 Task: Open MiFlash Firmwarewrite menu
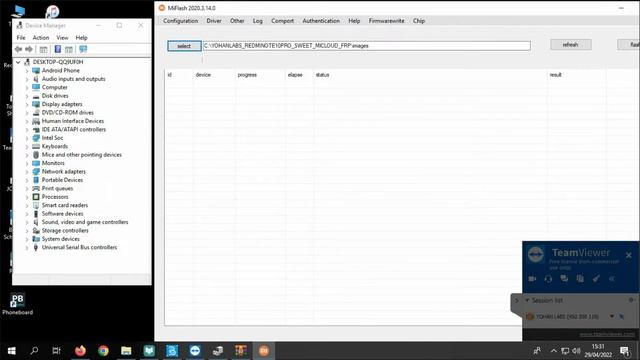pos(386,21)
